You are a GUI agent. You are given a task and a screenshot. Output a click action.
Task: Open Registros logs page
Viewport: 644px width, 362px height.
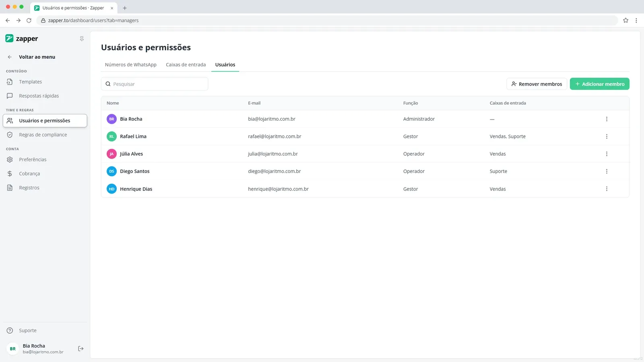click(45, 188)
